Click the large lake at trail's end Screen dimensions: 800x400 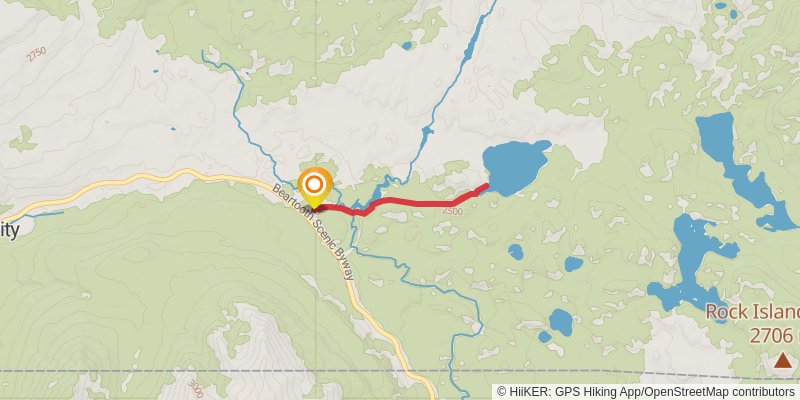point(514,167)
